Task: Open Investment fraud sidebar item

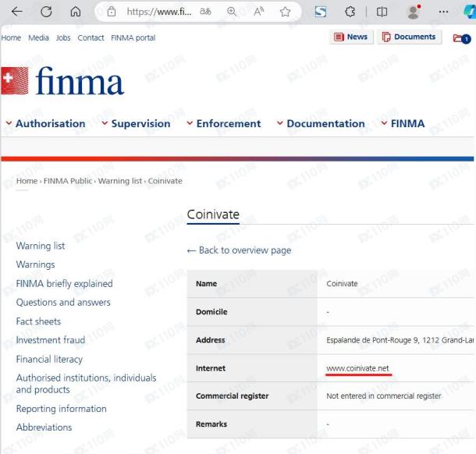Action: [51, 340]
